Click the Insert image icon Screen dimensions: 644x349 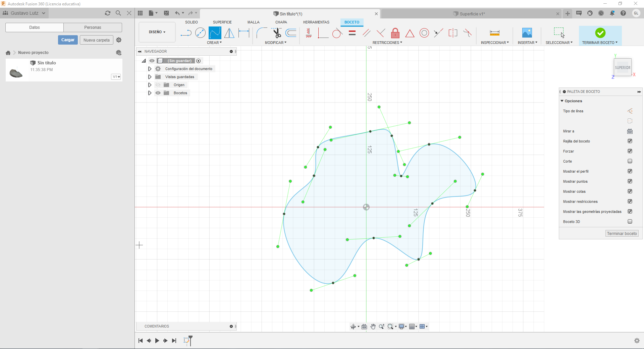[527, 33]
